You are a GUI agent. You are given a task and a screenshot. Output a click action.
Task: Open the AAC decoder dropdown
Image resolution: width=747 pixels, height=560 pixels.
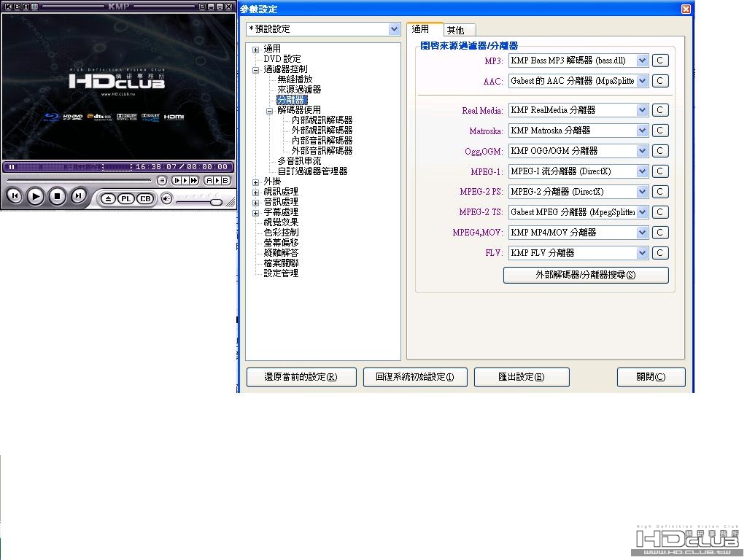[x=642, y=81]
